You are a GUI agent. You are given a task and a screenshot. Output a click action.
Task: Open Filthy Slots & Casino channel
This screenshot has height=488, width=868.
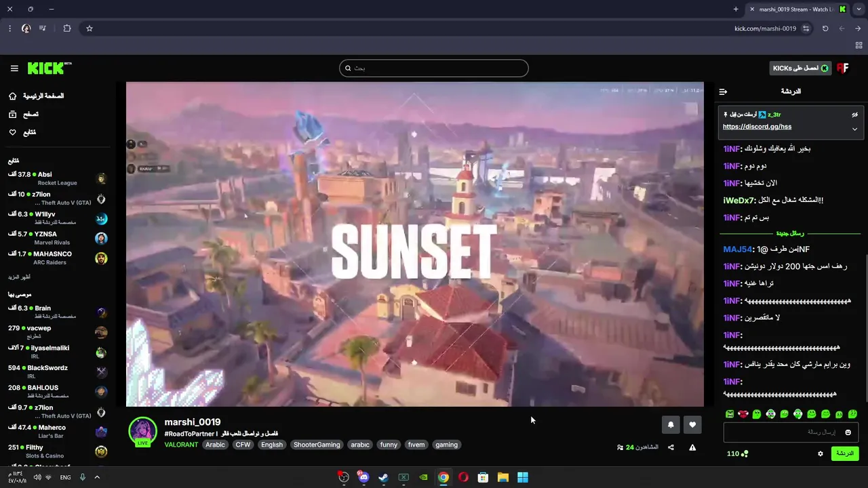(x=58, y=451)
